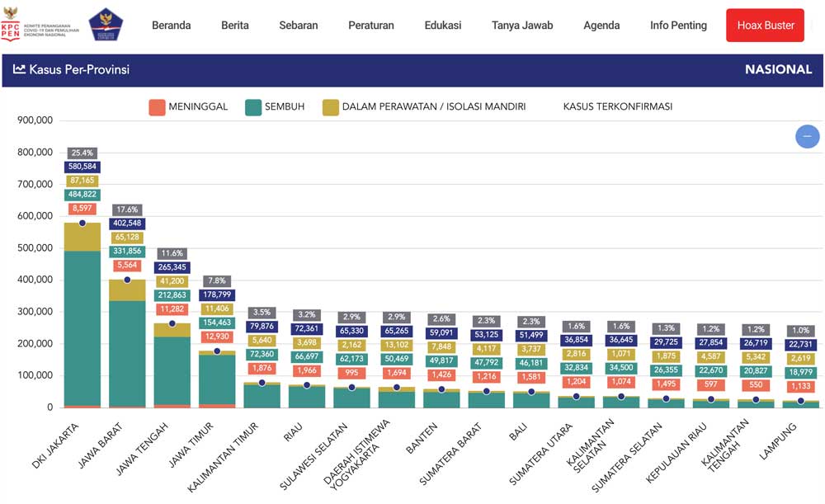Open the Info Penting section
This screenshot has width=825, height=504.
pos(678,26)
